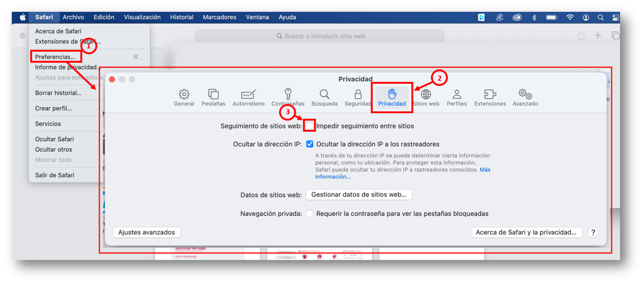Image resolution: width=644 pixels, height=284 pixels.
Task: Click the battery status icon
Action: (552, 17)
